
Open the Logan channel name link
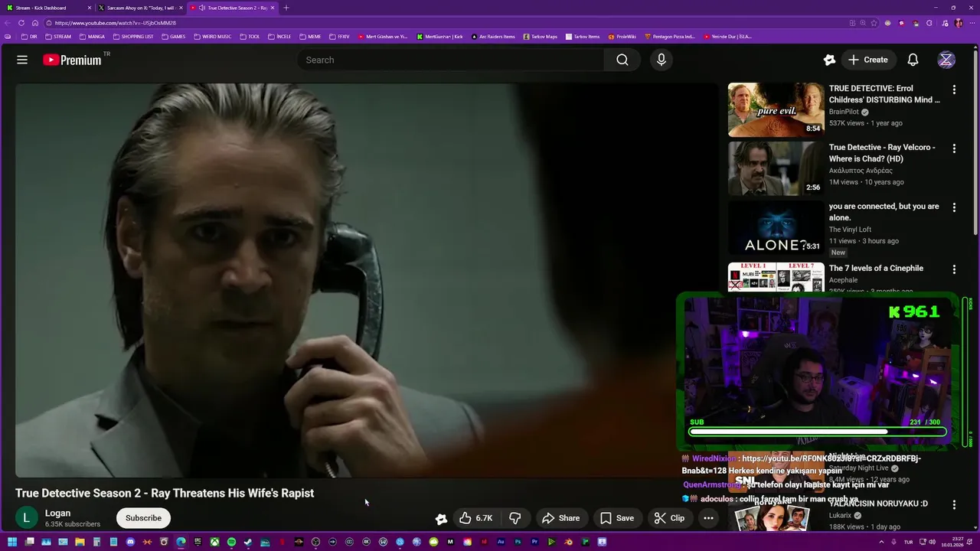57,514
